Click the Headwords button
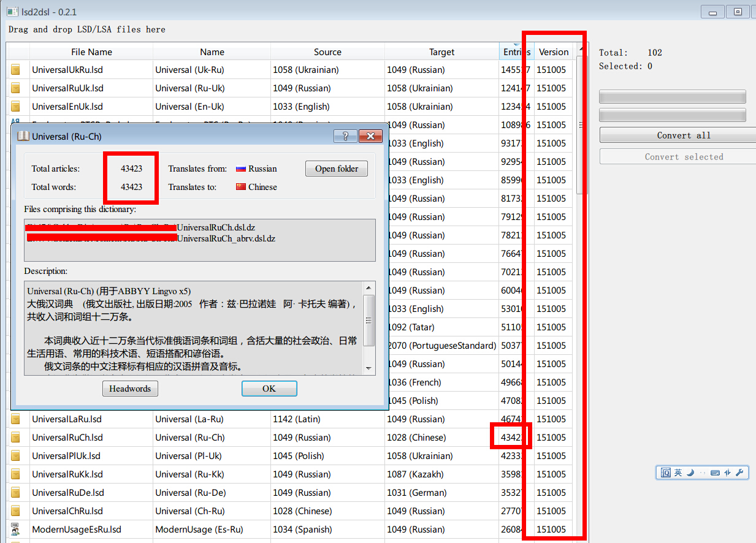Viewport: 756px width, 543px height. (130, 389)
